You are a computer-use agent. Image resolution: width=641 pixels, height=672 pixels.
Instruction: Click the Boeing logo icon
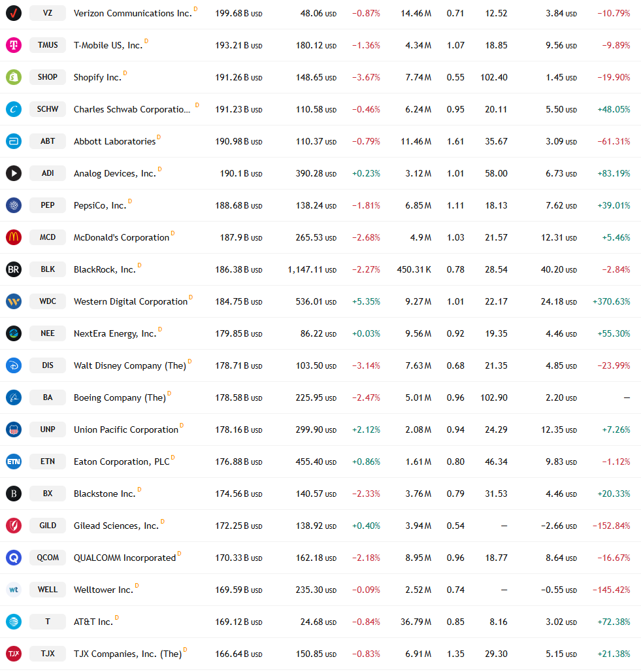(14, 397)
